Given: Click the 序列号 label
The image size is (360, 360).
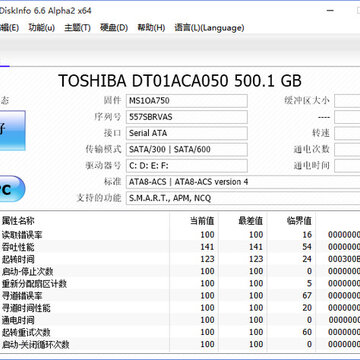Looking at the screenshot, I should pyautogui.click(x=108, y=117).
